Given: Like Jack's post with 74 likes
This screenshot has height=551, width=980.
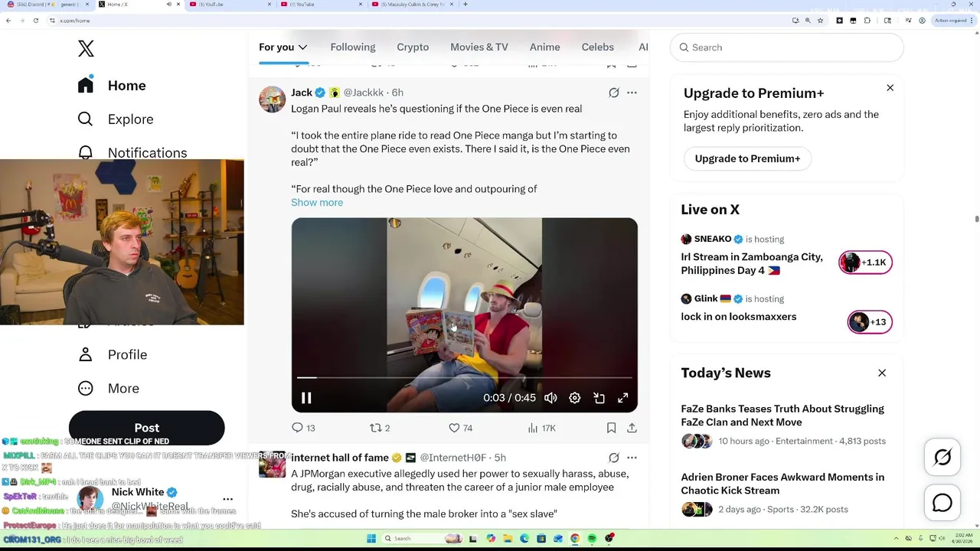Looking at the screenshot, I should [x=460, y=428].
